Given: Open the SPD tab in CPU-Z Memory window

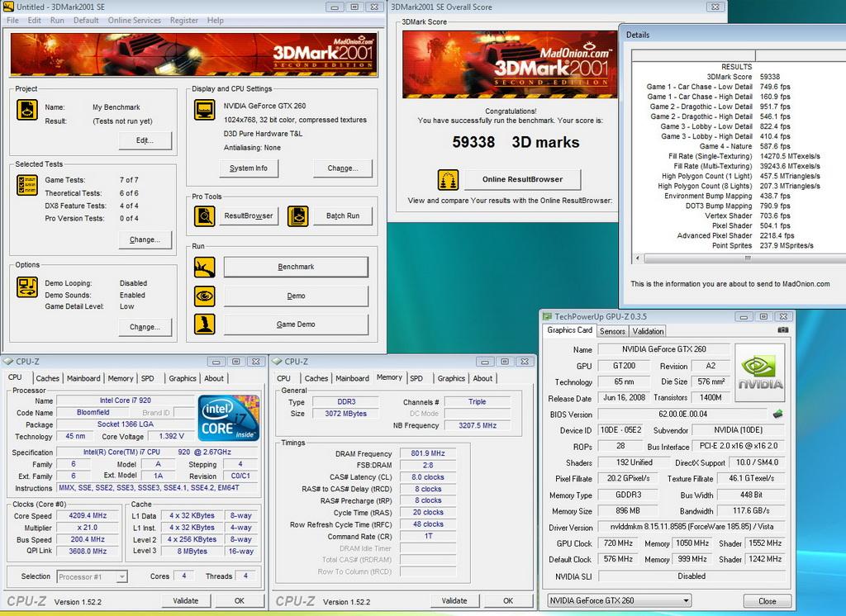Looking at the screenshot, I should tap(416, 378).
